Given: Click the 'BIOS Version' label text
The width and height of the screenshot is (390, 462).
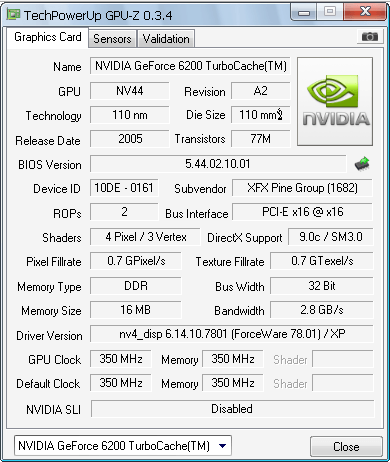Looking at the screenshot, I should point(50,165).
